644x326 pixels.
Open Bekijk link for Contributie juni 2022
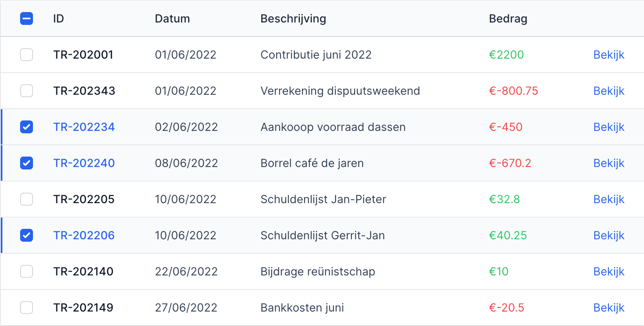609,55
